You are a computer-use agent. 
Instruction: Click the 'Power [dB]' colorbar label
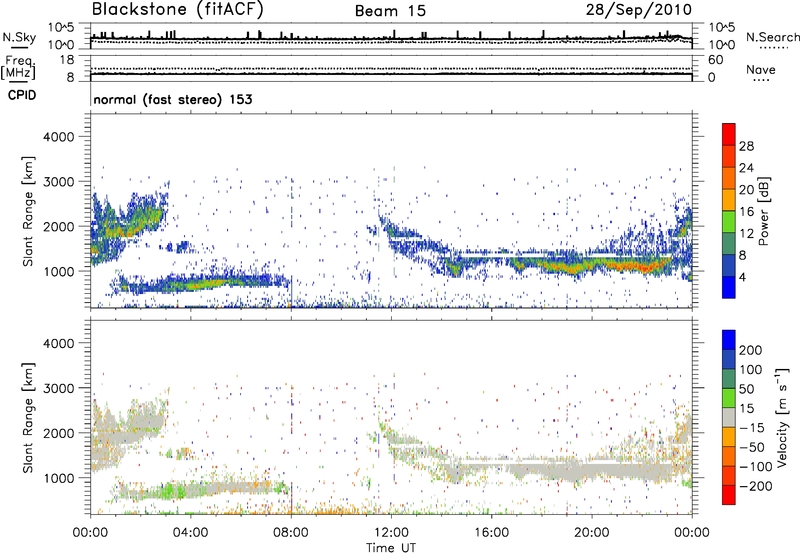click(764, 211)
